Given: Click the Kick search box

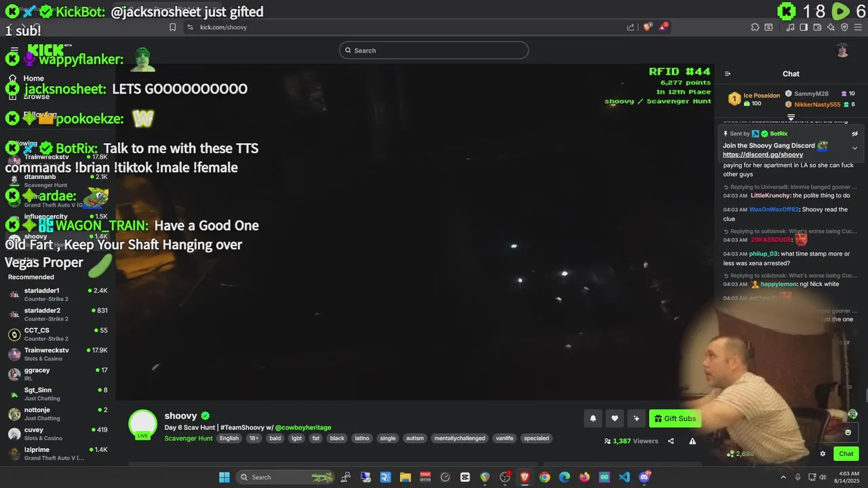Looking at the screenshot, I should [434, 50].
